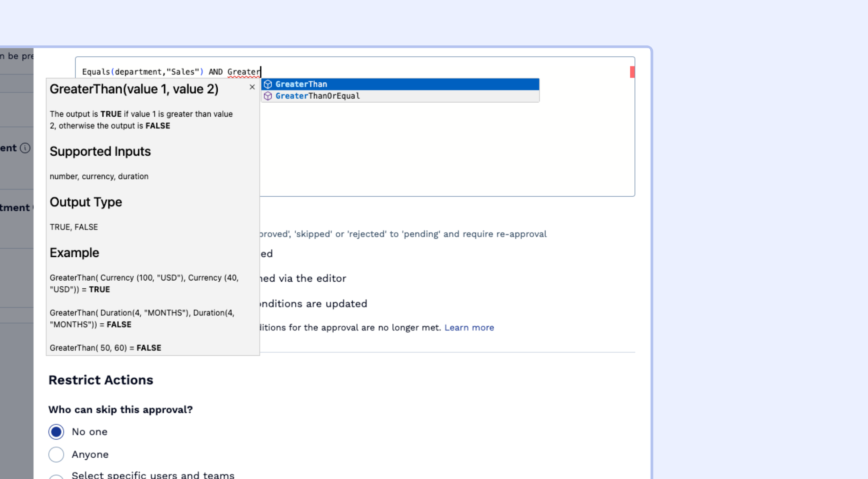This screenshot has width=868, height=479.
Task: Open the 'Learn more' link
Action: pos(469,327)
